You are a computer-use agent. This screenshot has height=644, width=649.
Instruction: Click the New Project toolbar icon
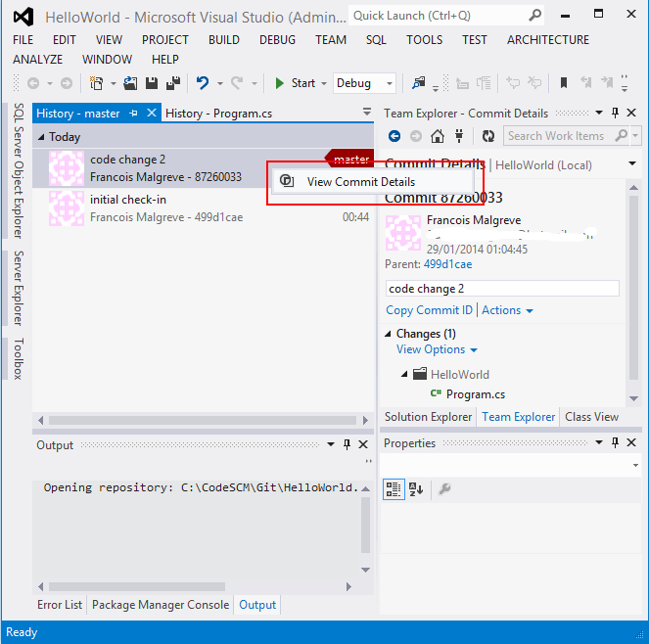point(97,83)
